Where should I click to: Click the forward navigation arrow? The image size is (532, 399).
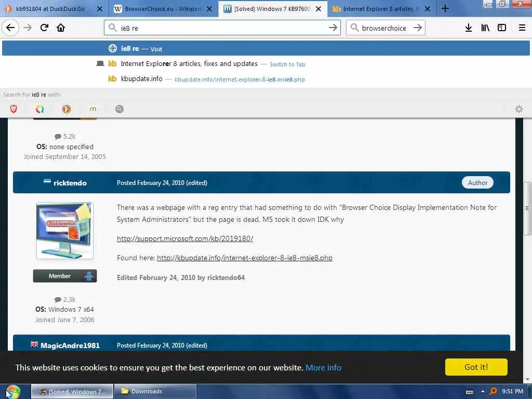click(28, 28)
